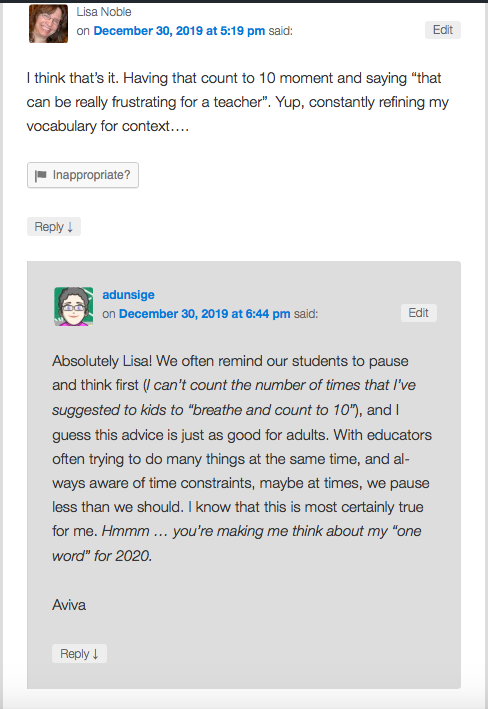Image resolution: width=488 pixels, height=709 pixels.
Task: Flag Lisa's comment via the Inappropriate? label
Action: tap(91, 175)
